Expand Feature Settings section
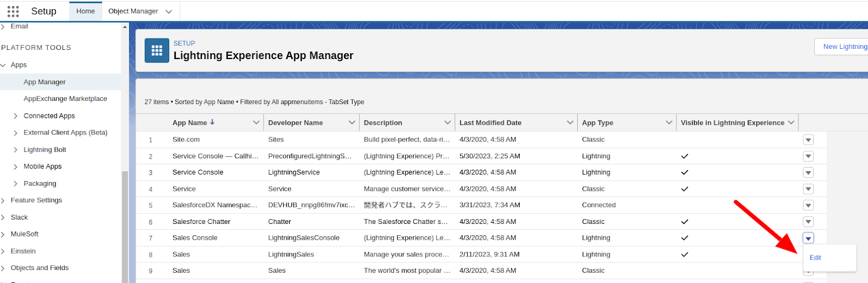Screen dimensions: 868x283 click(3, 201)
